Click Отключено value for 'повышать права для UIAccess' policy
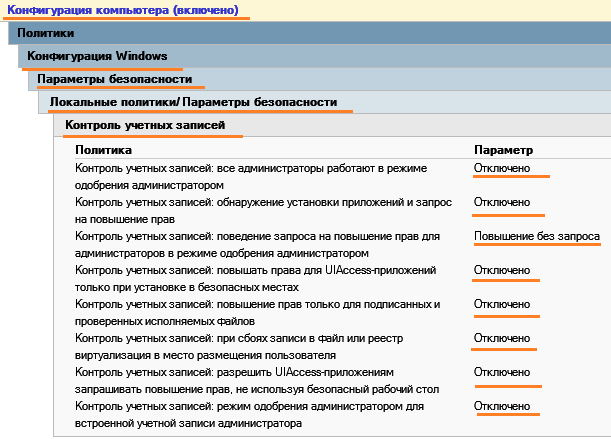 coord(502,270)
